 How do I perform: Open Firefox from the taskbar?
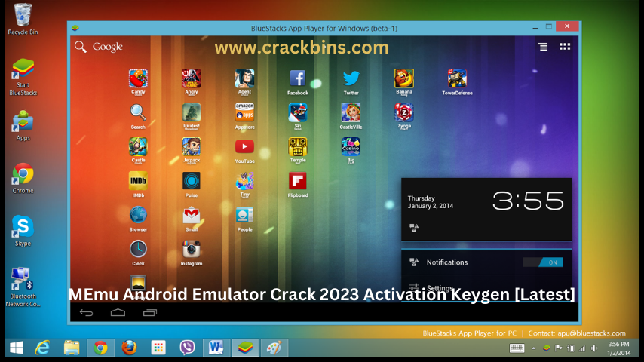(x=129, y=348)
